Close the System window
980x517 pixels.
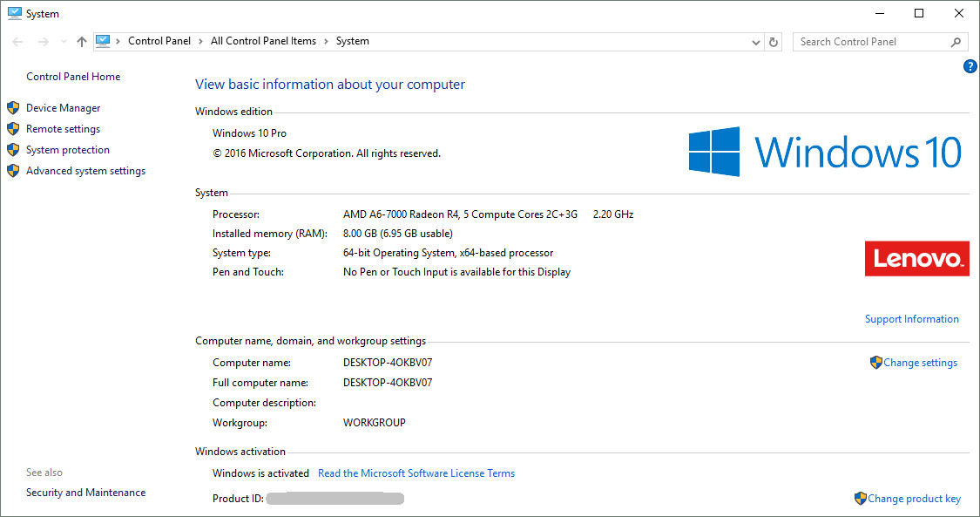click(x=959, y=13)
